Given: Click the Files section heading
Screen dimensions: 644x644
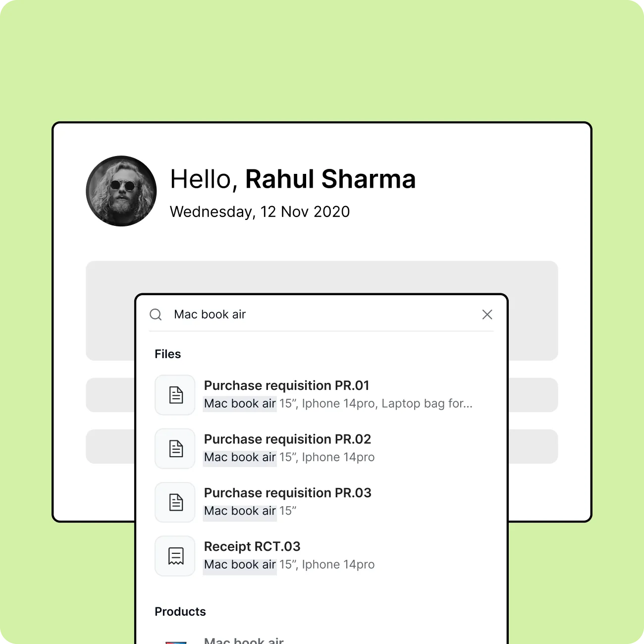Looking at the screenshot, I should click(168, 354).
